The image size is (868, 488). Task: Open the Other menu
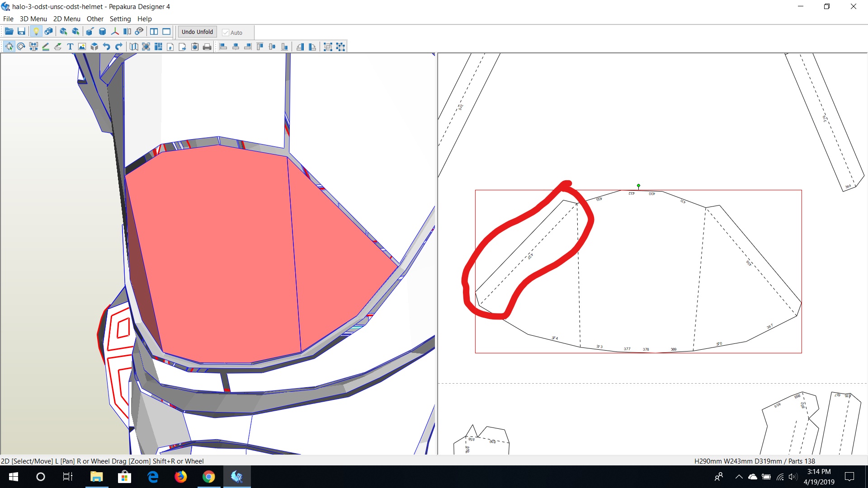click(x=95, y=19)
